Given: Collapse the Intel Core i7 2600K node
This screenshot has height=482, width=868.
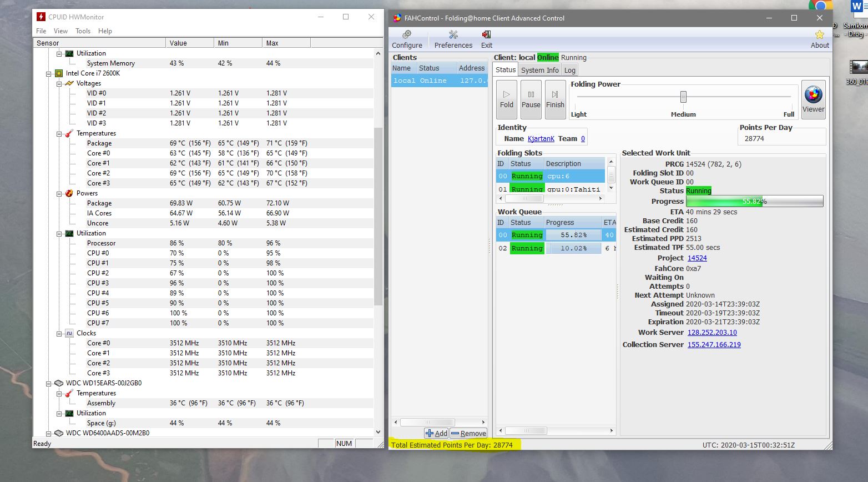Looking at the screenshot, I should pyautogui.click(x=49, y=73).
